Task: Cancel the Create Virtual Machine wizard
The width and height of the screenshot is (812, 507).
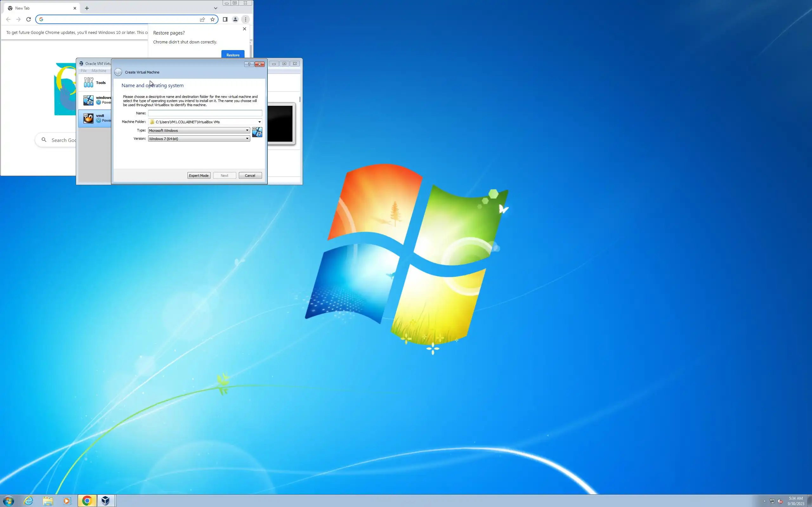Action: click(x=250, y=176)
